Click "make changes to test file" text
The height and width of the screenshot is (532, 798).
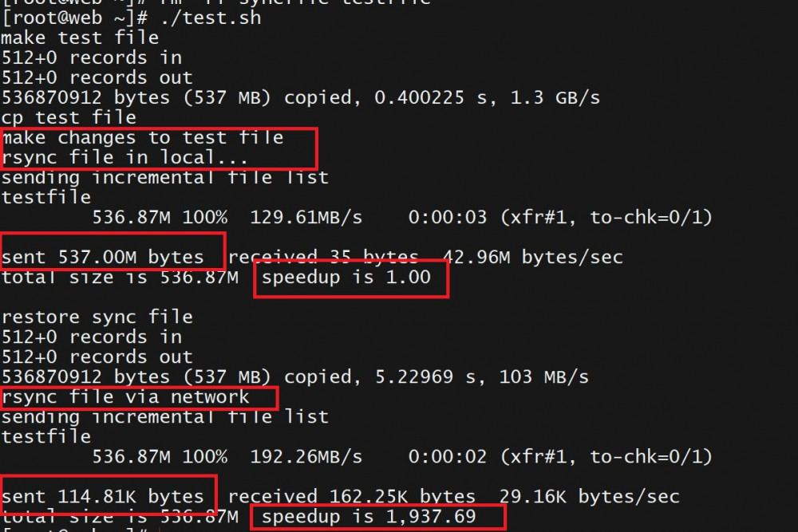(142, 137)
